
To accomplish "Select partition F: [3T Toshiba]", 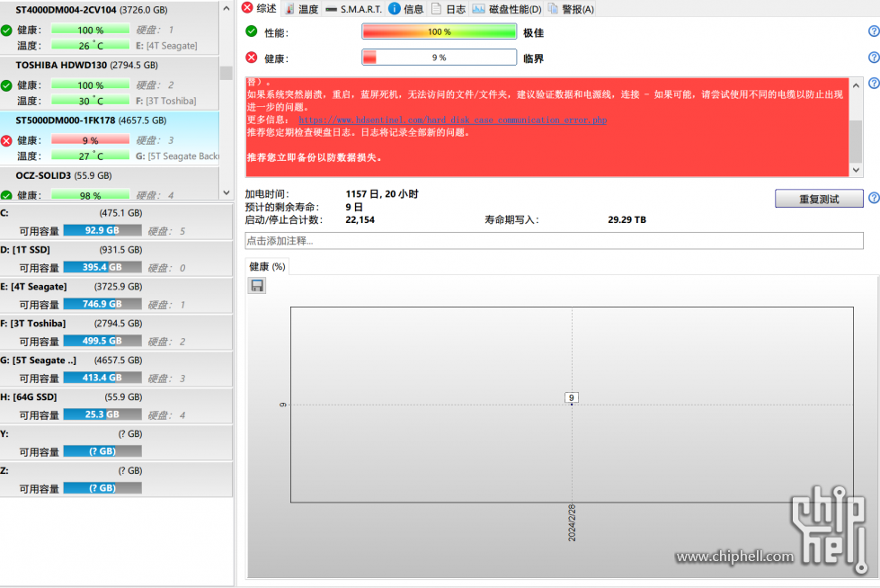I will 116,333.
